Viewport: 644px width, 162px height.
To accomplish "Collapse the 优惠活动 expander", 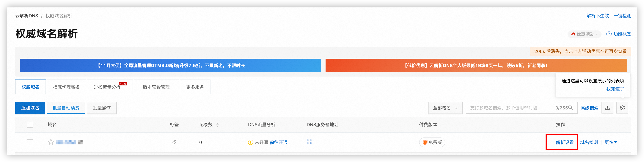I will click(x=584, y=34).
